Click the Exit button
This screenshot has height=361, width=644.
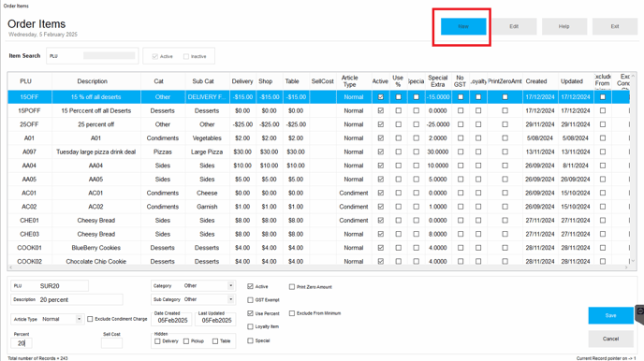click(614, 26)
